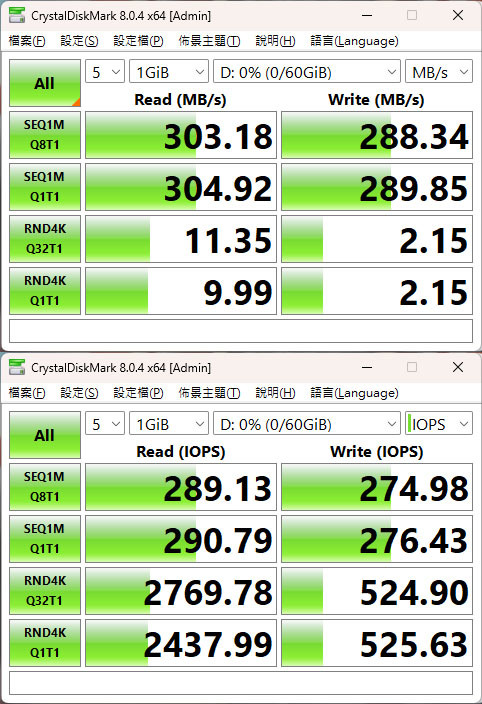This screenshot has width=482, height=704.
Task: Start RND4K Q1T1 test in top window
Action: [45, 291]
